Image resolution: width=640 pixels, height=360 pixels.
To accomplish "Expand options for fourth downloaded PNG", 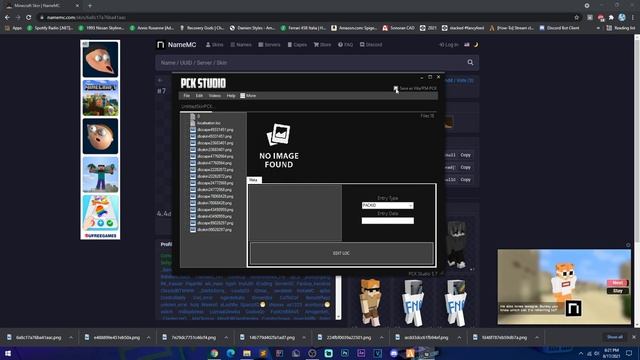I will tap(304, 338).
